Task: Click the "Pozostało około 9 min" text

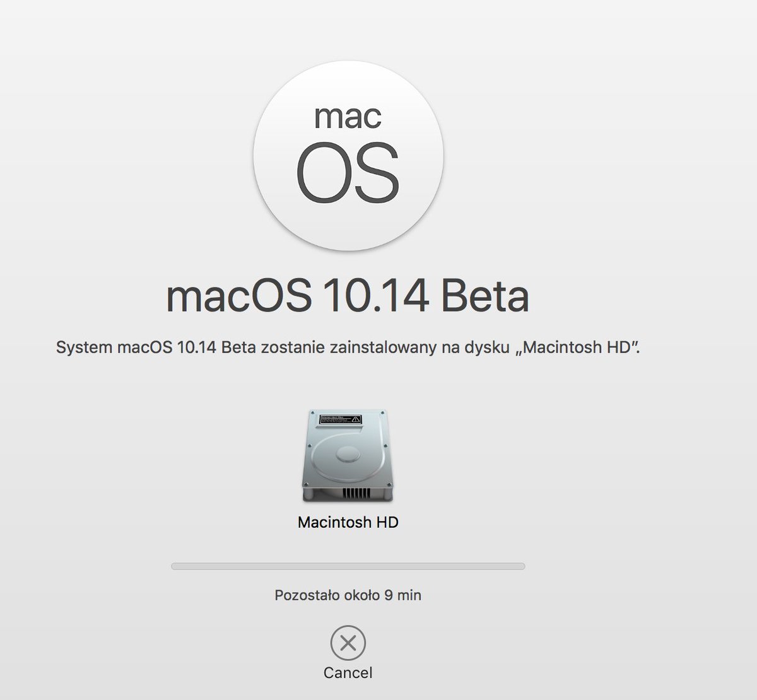Action: click(x=348, y=595)
